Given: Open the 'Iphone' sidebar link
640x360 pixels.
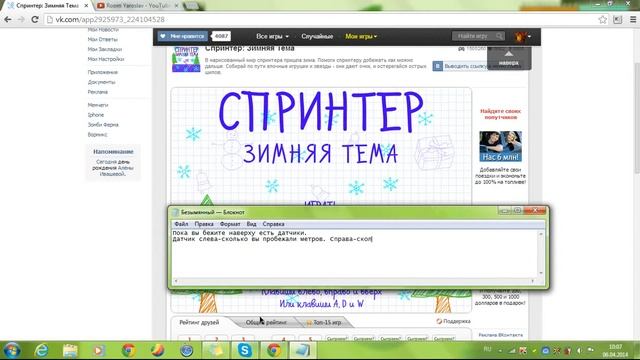Looking at the screenshot, I should pyautogui.click(x=96, y=115).
